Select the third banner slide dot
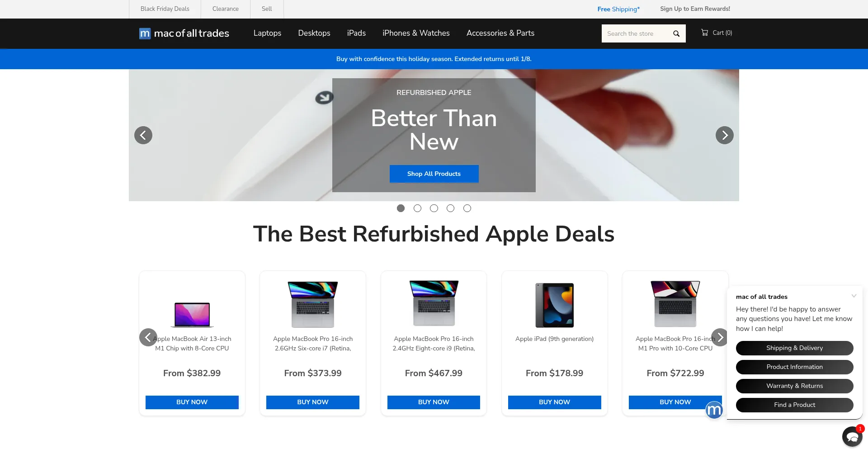The image size is (868, 449). (x=434, y=208)
